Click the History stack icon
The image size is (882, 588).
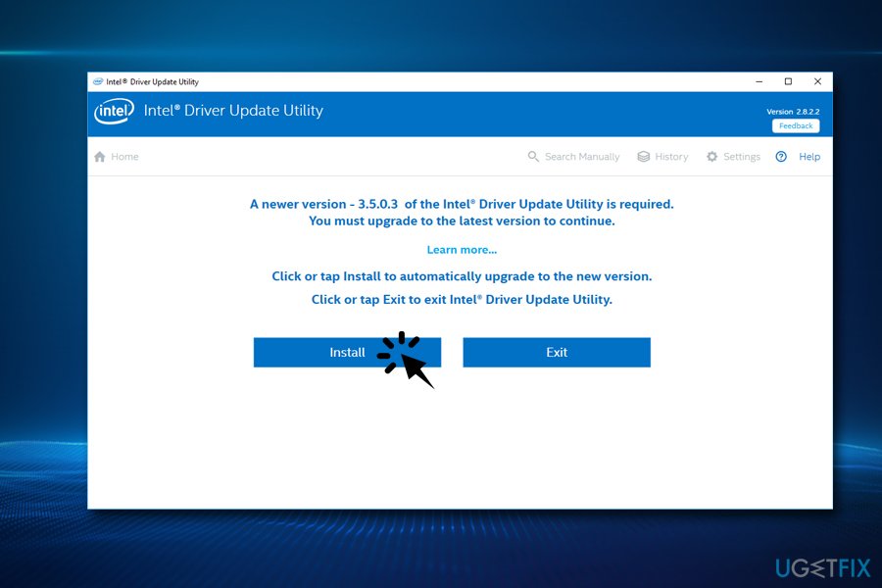(x=644, y=157)
